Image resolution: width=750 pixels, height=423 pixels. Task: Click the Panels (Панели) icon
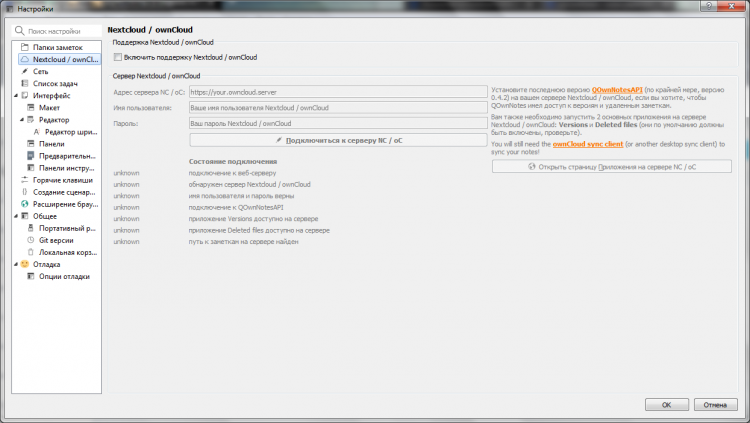tap(31, 144)
